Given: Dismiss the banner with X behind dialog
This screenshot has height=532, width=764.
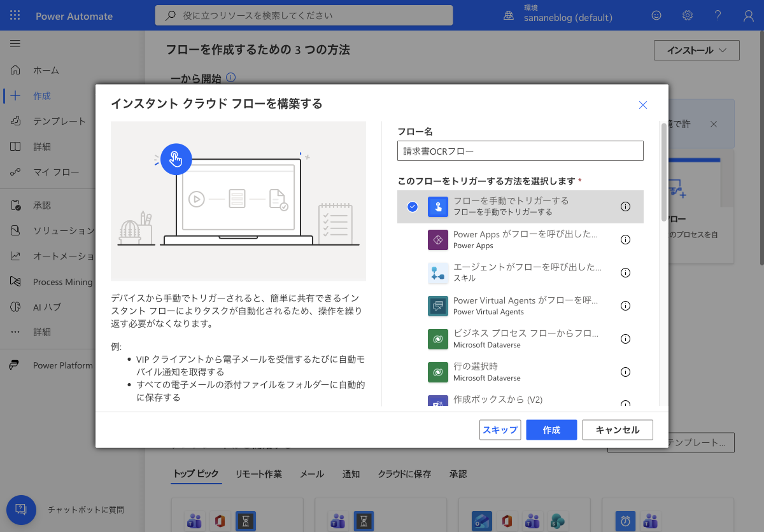Looking at the screenshot, I should coord(714,124).
